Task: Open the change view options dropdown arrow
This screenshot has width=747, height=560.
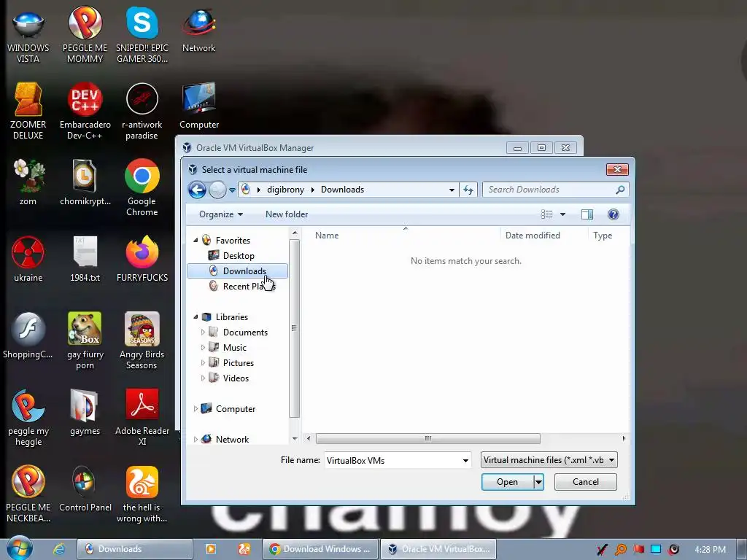Action: (562, 215)
